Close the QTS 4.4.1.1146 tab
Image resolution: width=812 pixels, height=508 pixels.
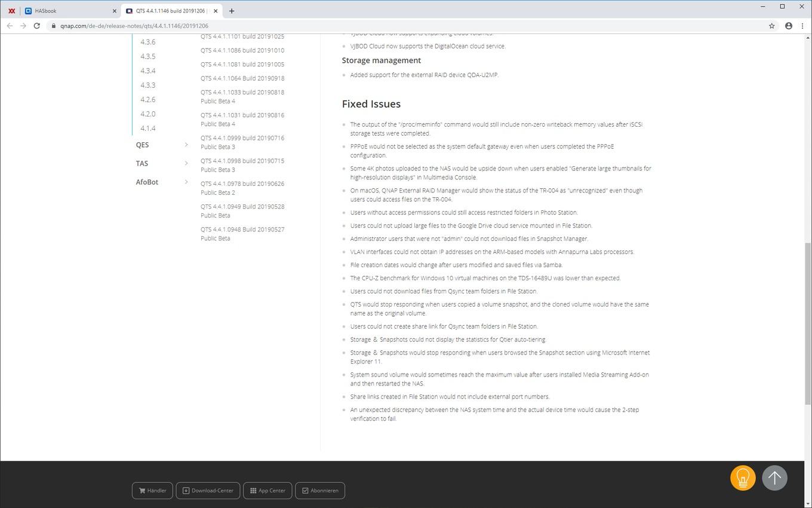[216, 11]
